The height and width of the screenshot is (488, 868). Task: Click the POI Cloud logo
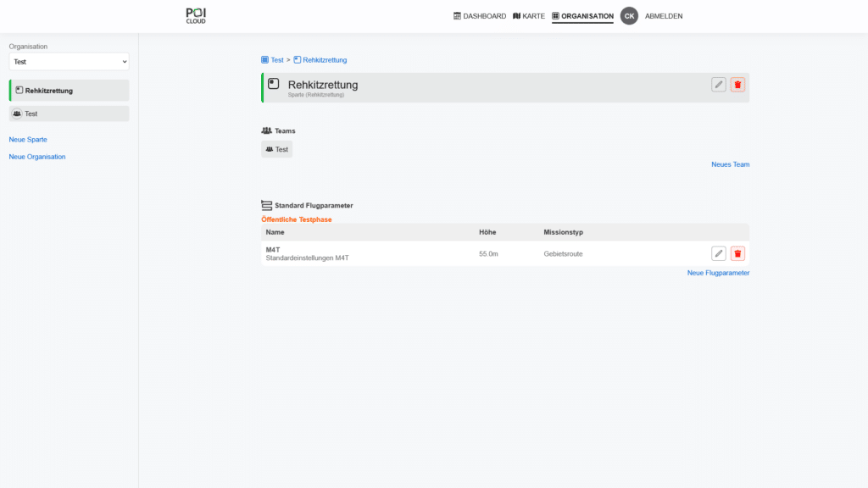(x=196, y=15)
